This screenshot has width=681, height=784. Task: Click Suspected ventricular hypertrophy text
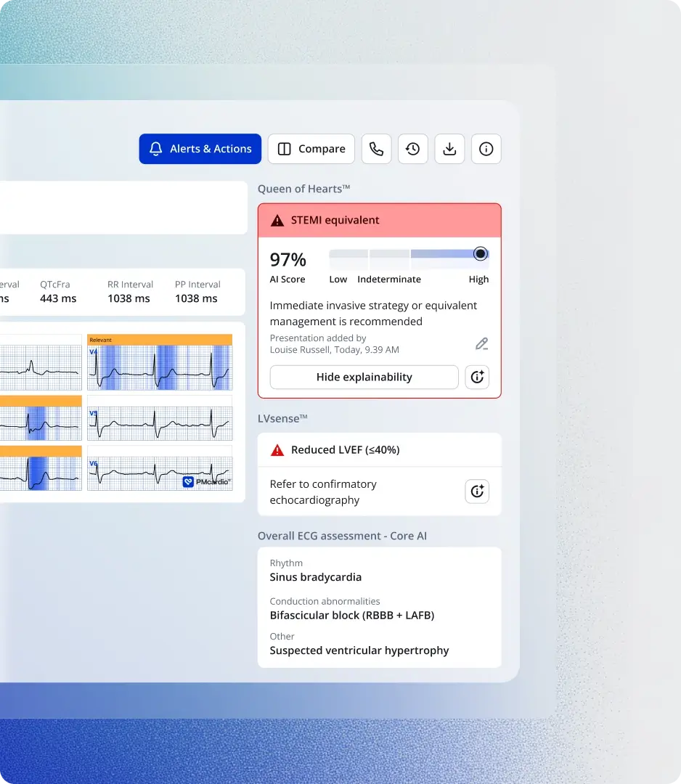point(359,650)
